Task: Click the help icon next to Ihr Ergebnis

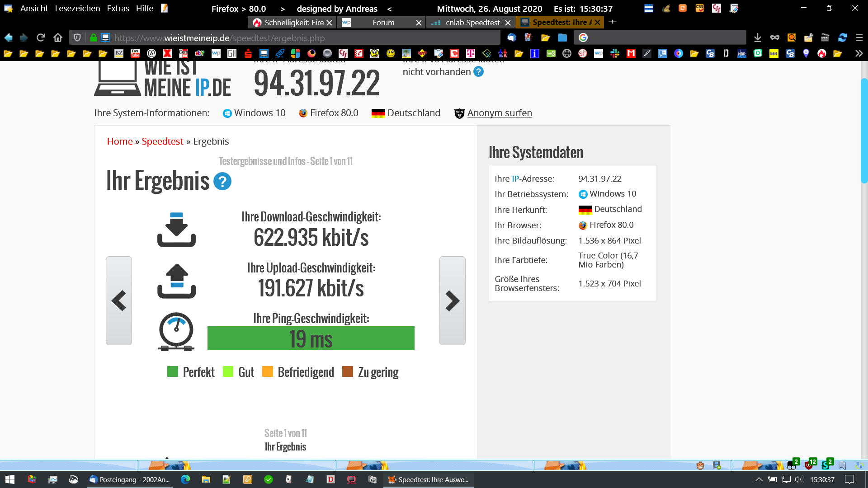Action: pos(222,182)
